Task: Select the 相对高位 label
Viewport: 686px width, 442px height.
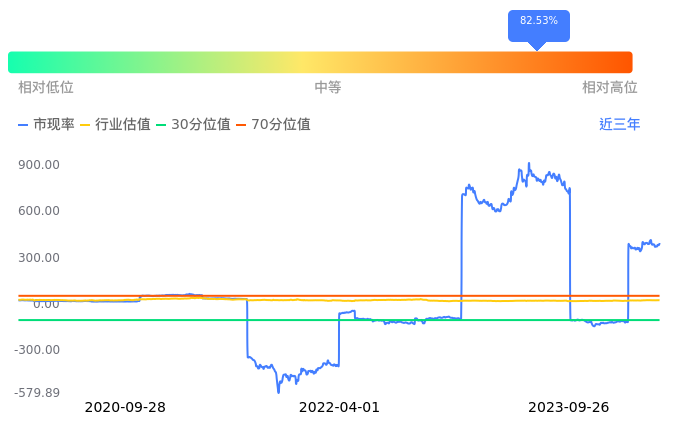Action: [610, 88]
